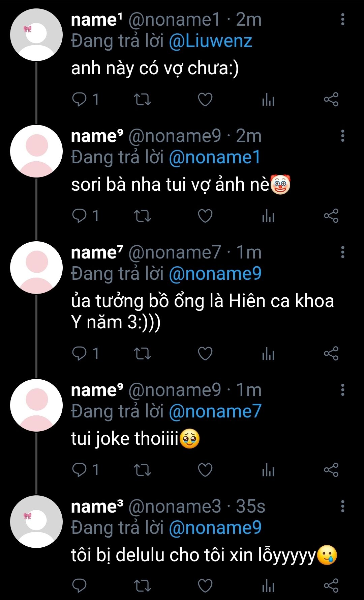Retweet name¹'s reply to Liuwenz
This screenshot has width=364, height=600.
[142, 100]
